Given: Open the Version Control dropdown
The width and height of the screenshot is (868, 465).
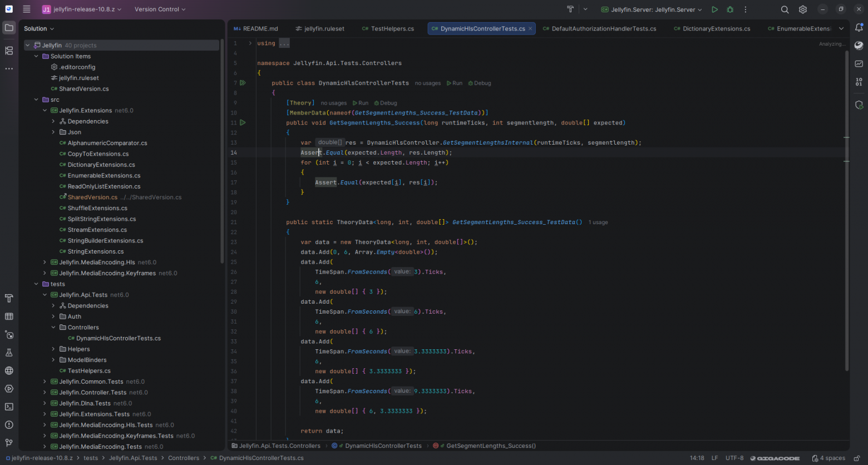Looking at the screenshot, I should (x=160, y=9).
